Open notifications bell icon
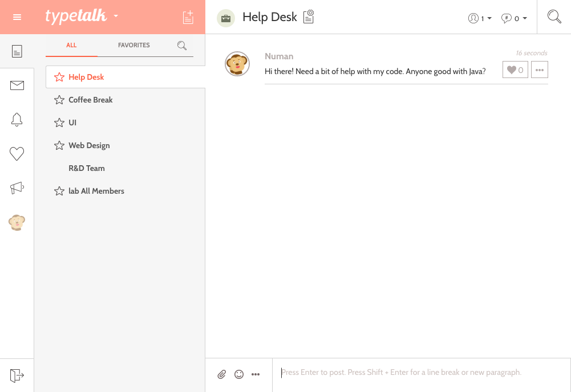The image size is (571, 392). (x=17, y=119)
